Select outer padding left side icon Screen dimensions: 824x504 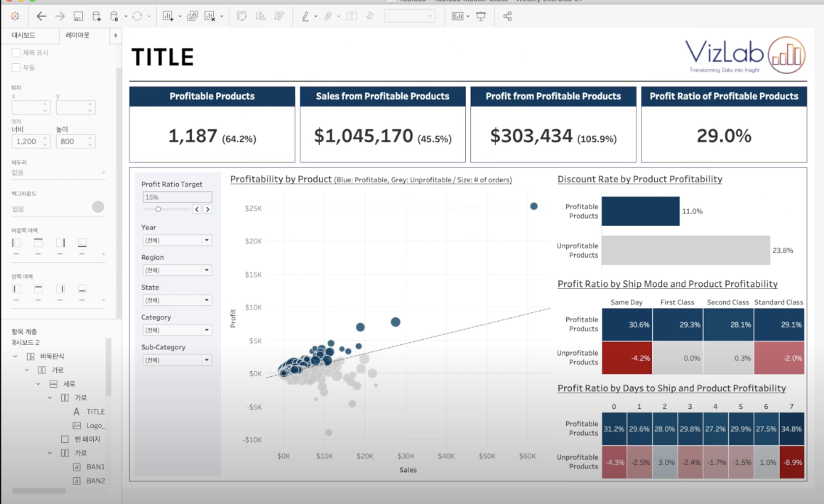click(16, 243)
